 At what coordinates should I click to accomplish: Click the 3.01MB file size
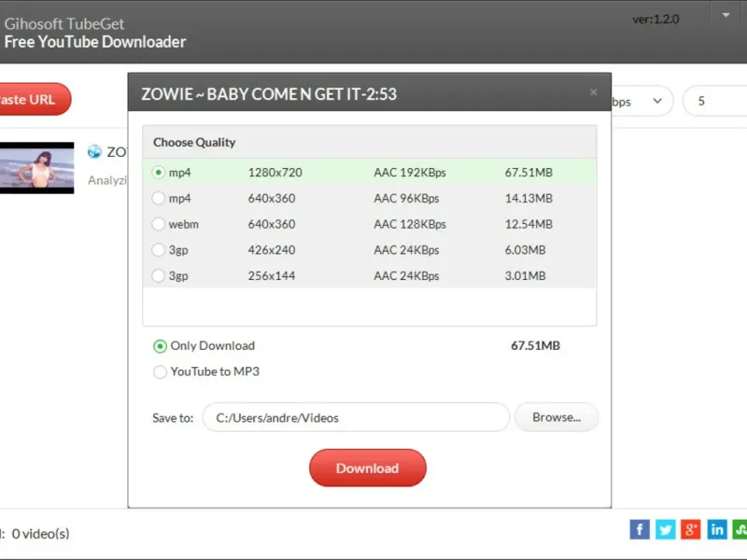525,275
